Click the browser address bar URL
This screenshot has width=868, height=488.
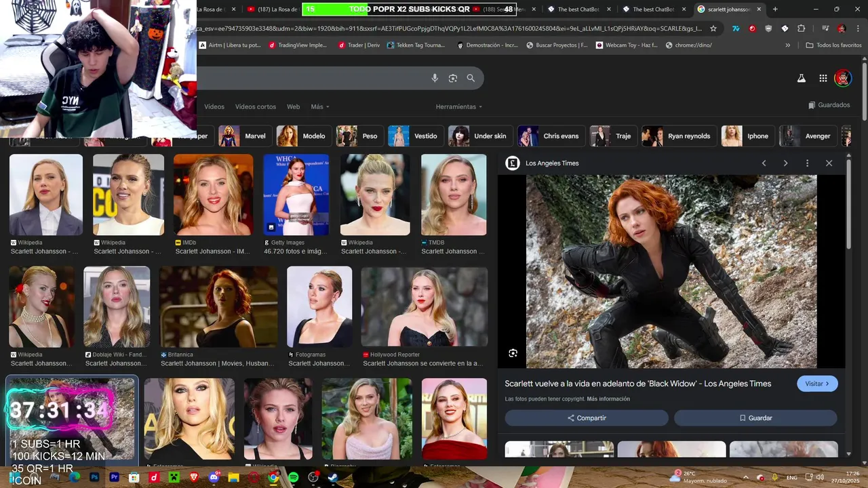[x=448, y=28]
